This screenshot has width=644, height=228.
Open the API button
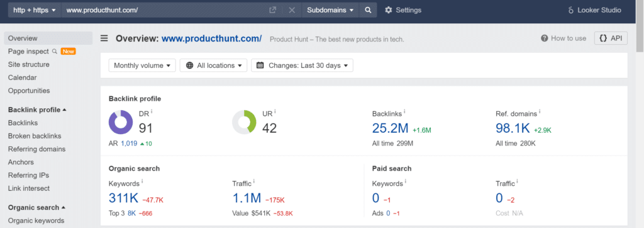pyautogui.click(x=611, y=38)
